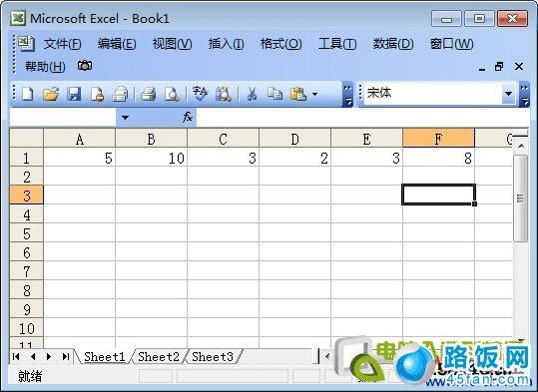Select column B header

[x=152, y=139]
